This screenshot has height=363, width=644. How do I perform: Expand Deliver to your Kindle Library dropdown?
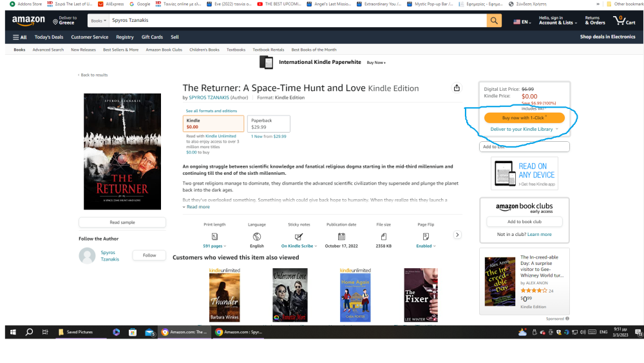pos(524,129)
